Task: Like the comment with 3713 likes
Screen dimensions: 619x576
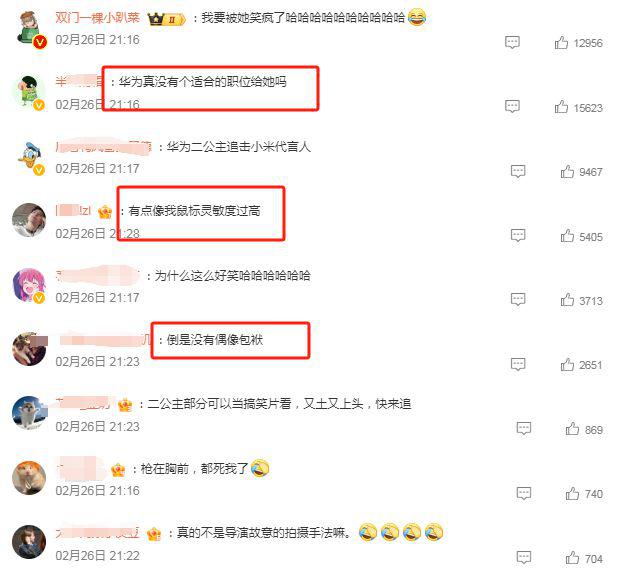Action: (x=567, y=300)
